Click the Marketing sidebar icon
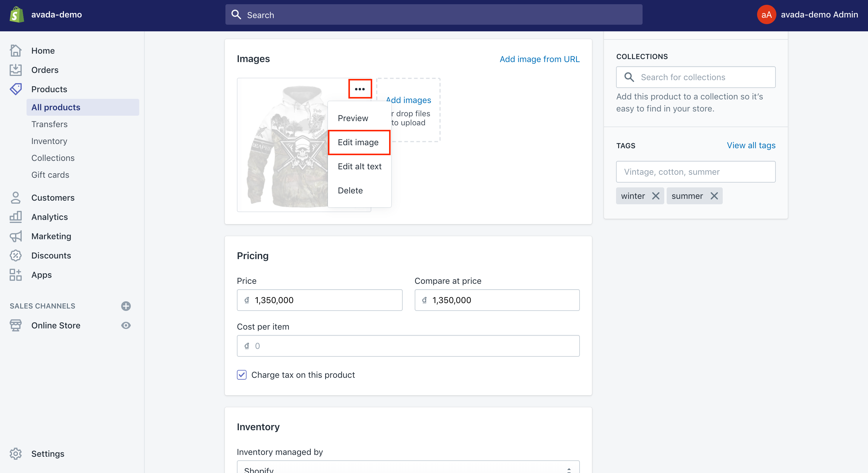Viewport: 868px width, 473px height. pyautogui.click(x=16, y=236)
